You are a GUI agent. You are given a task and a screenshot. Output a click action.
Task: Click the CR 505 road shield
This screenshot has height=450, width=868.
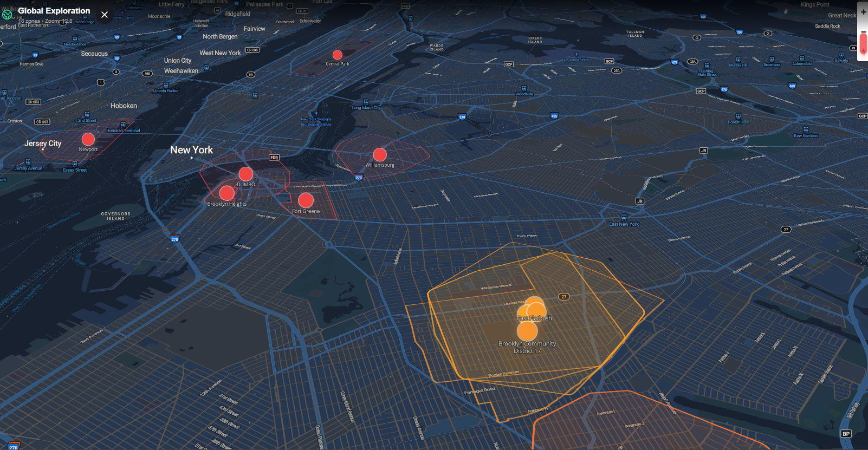coord(252,50)
